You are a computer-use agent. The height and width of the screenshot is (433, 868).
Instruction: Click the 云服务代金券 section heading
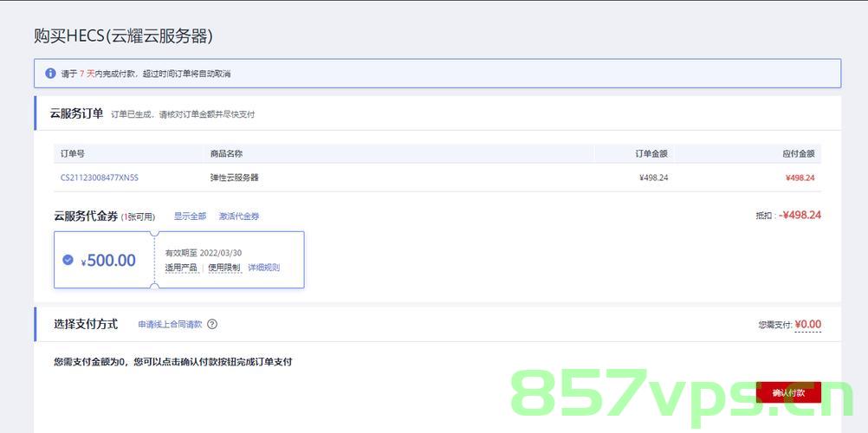[86, 216]
